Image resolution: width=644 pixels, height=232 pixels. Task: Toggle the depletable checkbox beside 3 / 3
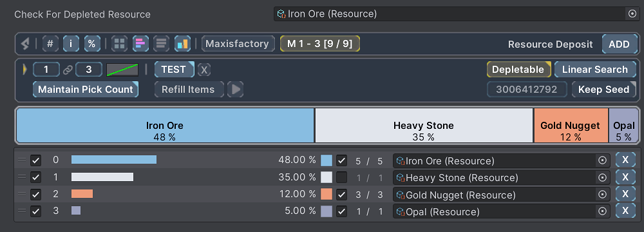(x=341, y=194)
